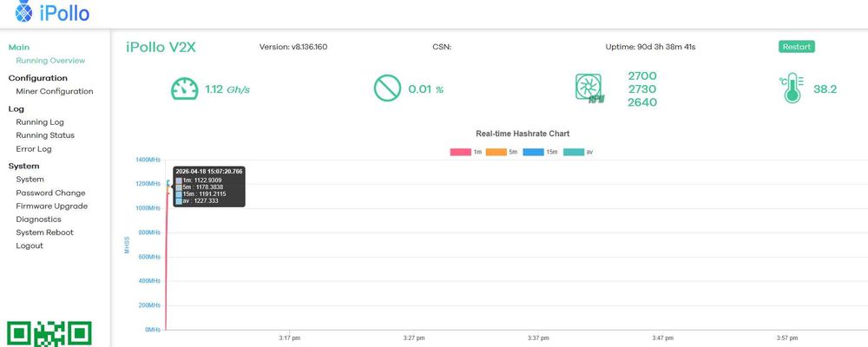Screen dimensions: 868x347
Task: Click the 1400MHs axis label
Action: click(x=148, y=160)
